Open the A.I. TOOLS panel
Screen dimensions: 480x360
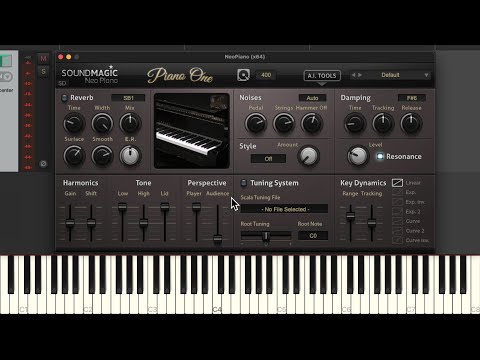tap(322, 76)
